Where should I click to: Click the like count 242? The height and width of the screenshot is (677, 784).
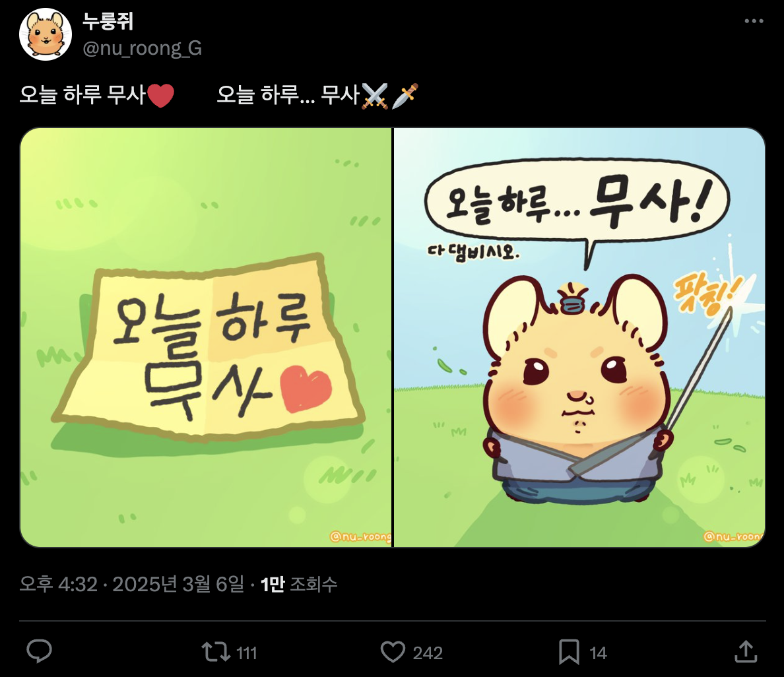[428, 653]
